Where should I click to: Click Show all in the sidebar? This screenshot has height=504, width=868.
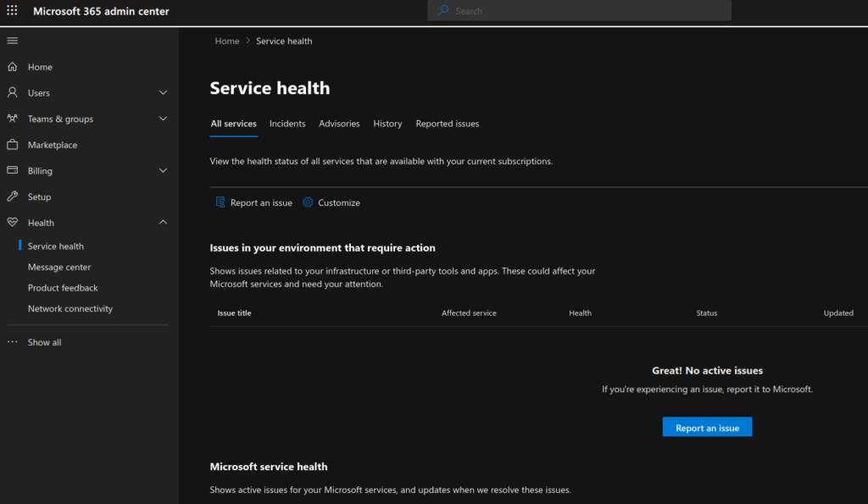[44, 342]
